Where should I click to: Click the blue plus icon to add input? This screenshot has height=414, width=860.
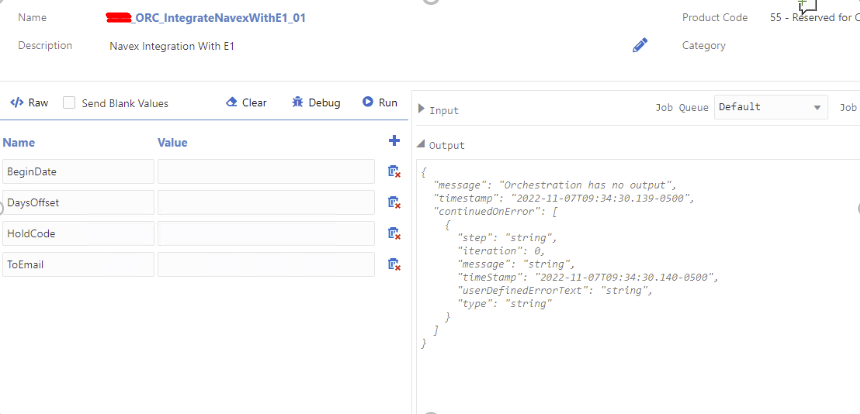394,142
